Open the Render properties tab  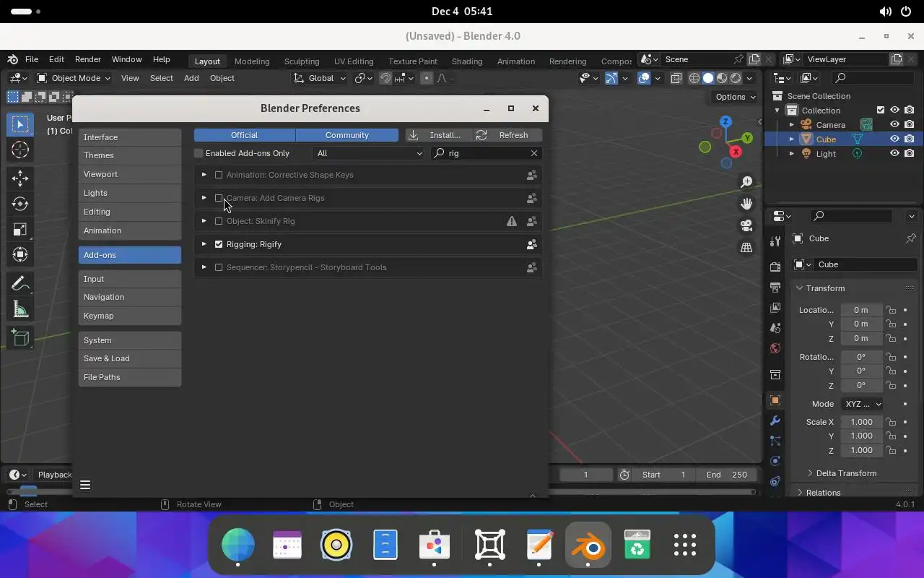(x=775, y=267)
